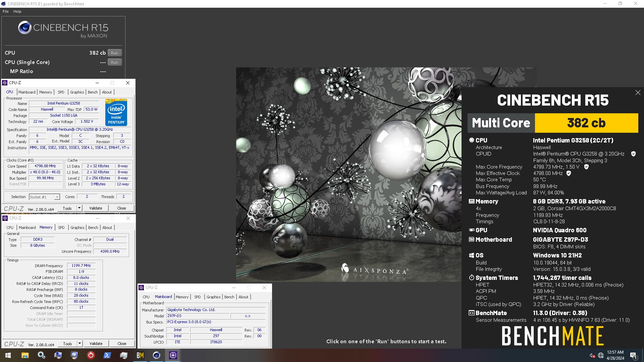The width and height of the screenshot is (644, 362).
Task: Click Tools button in the Memory CPU-Z window
Action: [x=68, y=344]
